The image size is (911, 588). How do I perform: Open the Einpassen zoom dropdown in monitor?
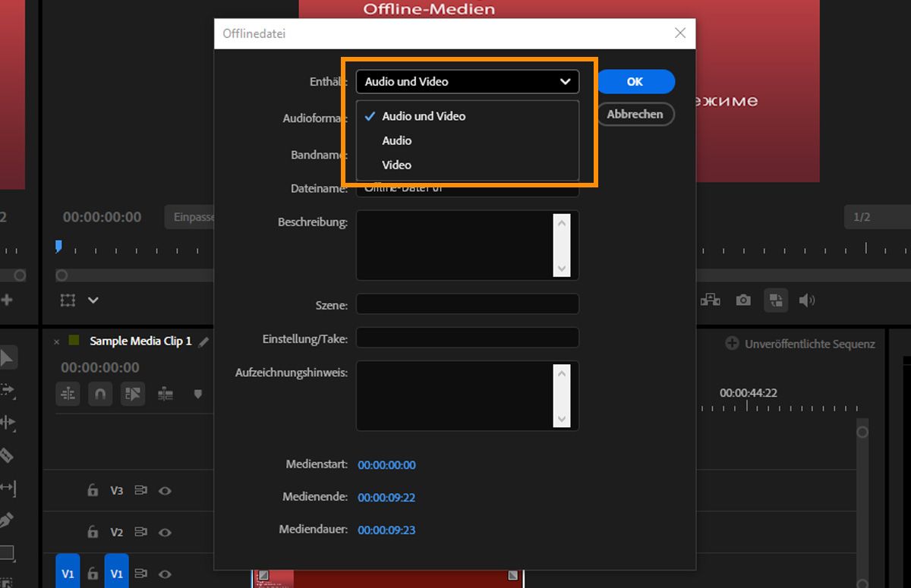coord(190,217)
